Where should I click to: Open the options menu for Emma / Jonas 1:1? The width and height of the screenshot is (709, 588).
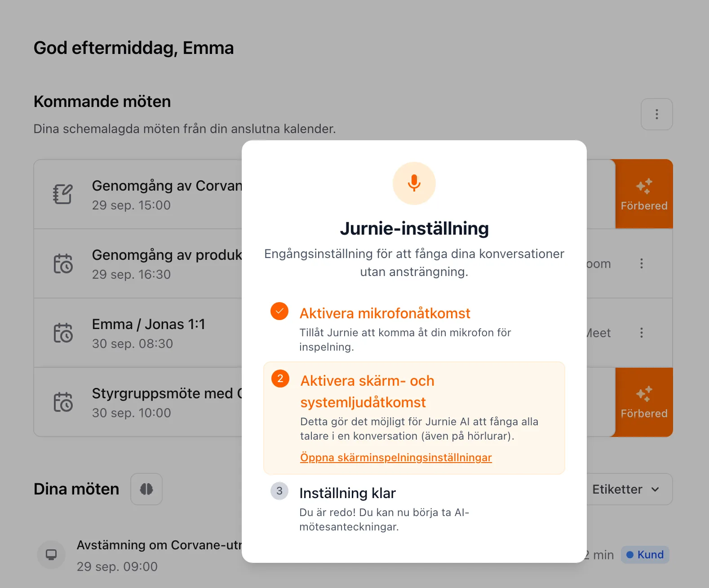[642, 333]
